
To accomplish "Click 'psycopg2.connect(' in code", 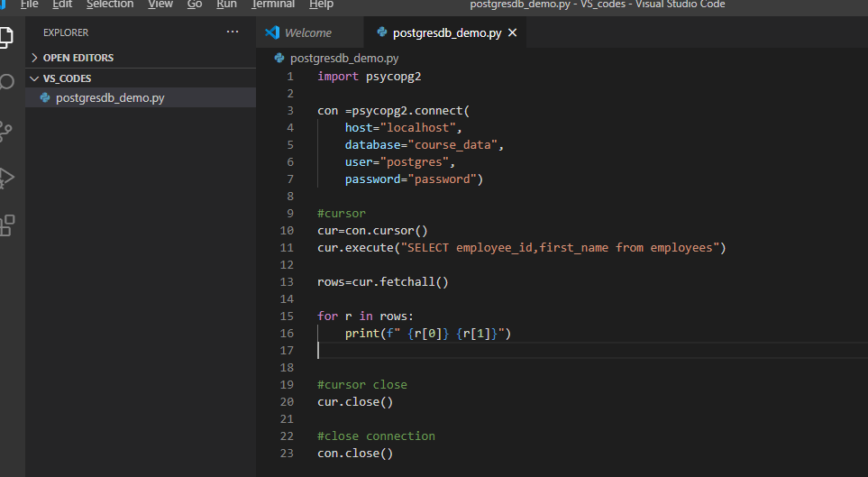I will (411, 111).
